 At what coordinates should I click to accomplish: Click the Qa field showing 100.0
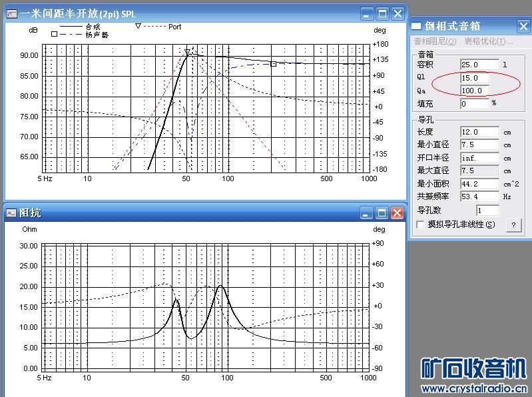(x=475, y=91)
